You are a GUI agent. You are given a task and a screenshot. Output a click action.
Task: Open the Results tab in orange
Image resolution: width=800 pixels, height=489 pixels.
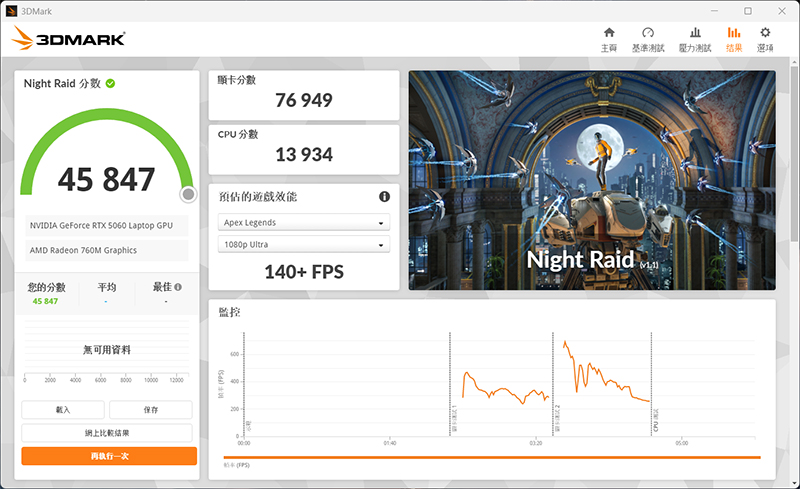tap(734, 40)
